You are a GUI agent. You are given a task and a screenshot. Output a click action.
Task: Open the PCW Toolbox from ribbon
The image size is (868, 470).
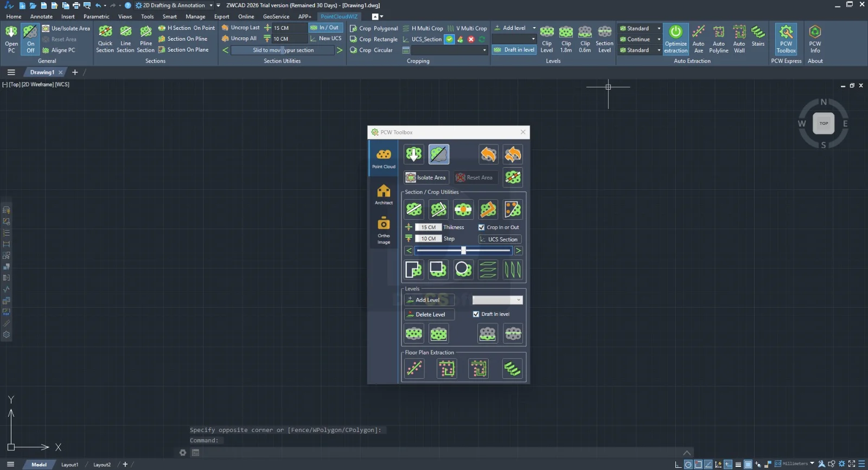pos(786,39)
